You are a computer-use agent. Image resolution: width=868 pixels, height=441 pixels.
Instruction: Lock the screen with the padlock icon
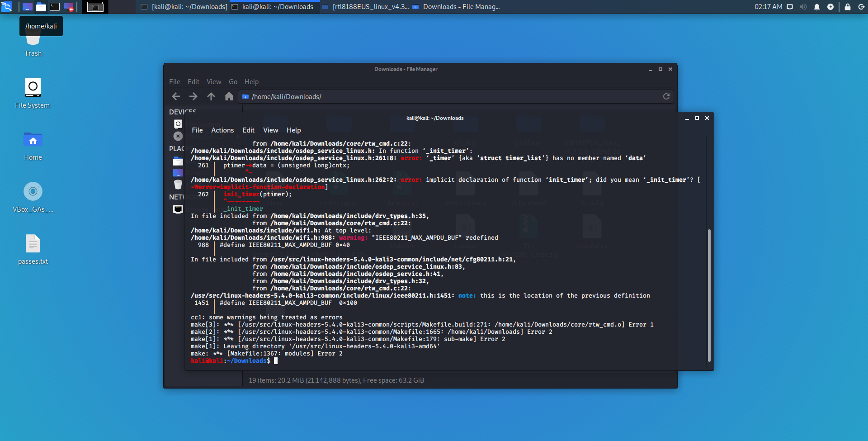848,7
